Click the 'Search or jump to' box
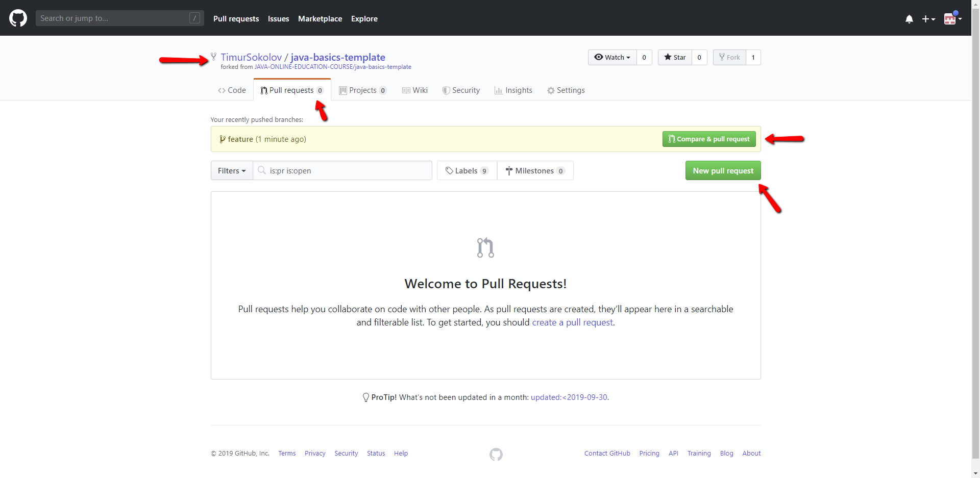The image size is (980, 478). (x=113, y=18)
